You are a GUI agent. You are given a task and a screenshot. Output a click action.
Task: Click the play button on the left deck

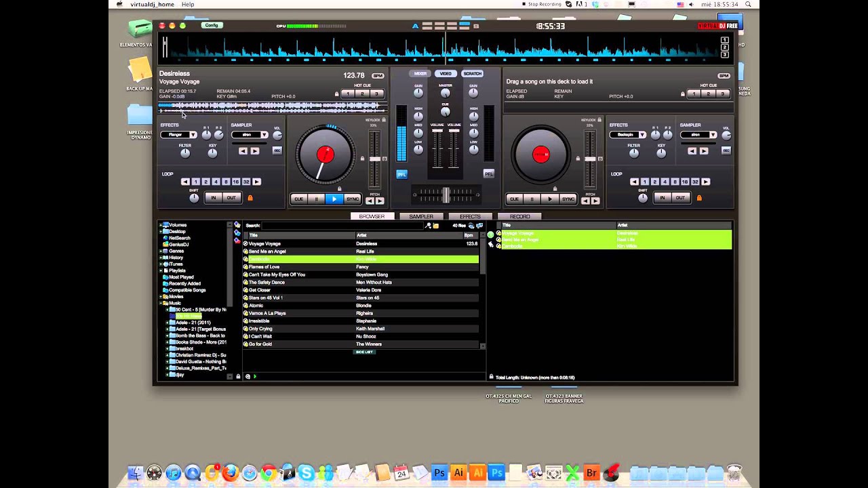coord(334,199)
